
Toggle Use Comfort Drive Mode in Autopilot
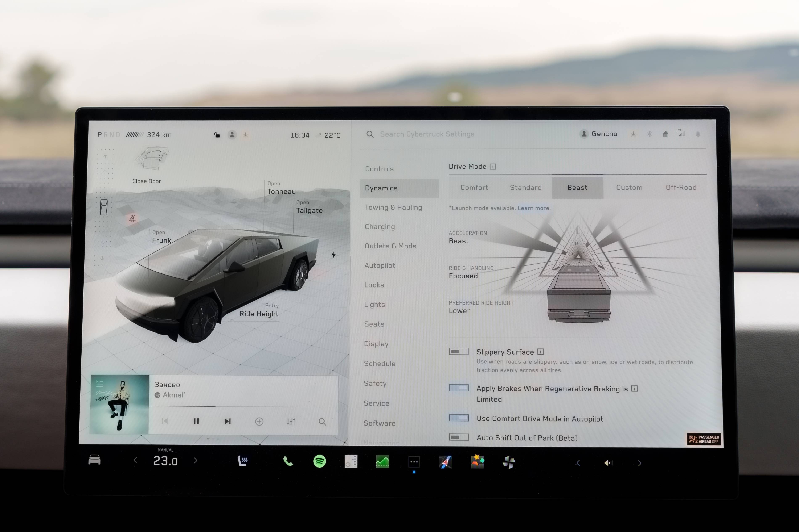pyautogui.click(x=458, y=418)
